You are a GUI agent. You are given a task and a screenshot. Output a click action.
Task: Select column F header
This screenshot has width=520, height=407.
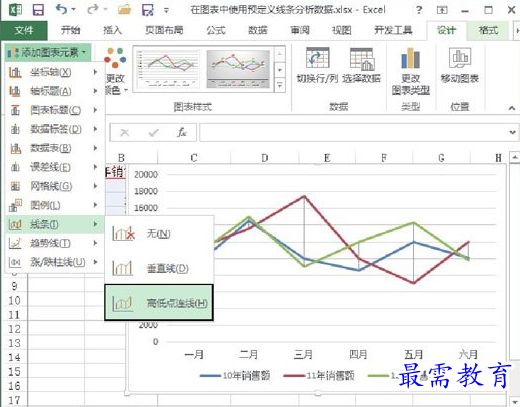pos(384,157)
